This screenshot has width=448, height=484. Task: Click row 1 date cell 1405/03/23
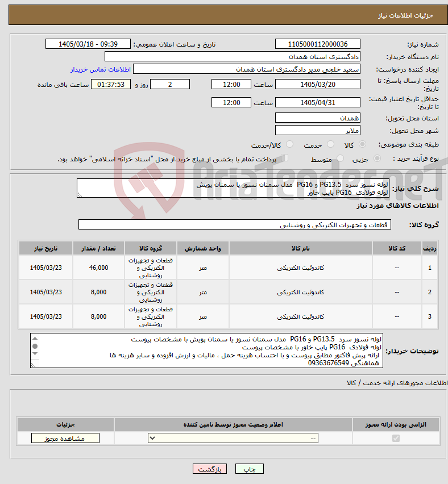coord(45,268)
